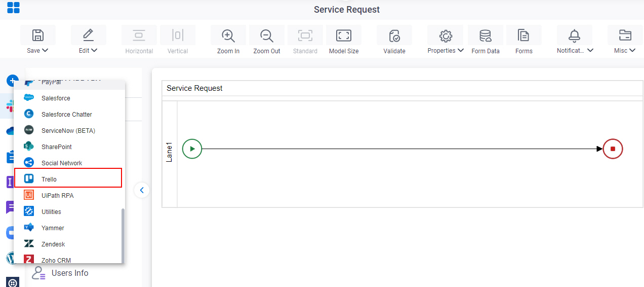Open the Model Size tool
Screen dimensions: 644x287
coord(344,35)
